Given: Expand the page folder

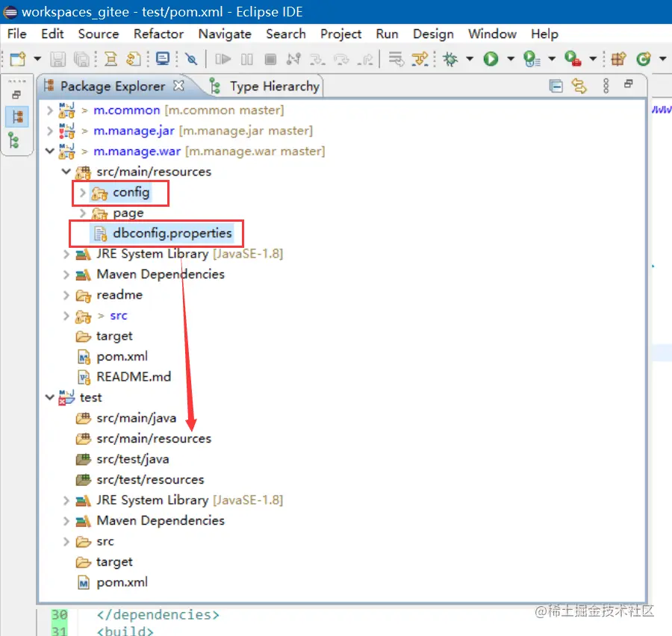Looking at the screenshot, I should point(83,213).
